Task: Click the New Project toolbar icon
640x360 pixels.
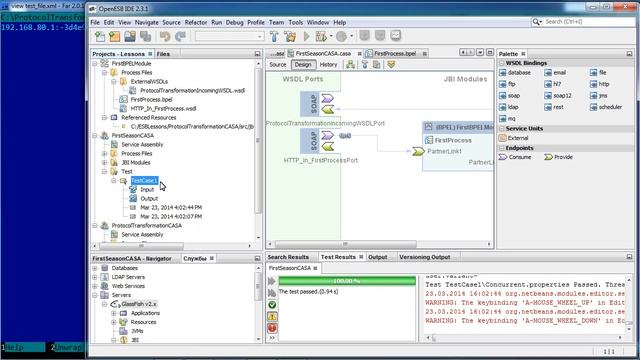Action: [x=115, y=36]
